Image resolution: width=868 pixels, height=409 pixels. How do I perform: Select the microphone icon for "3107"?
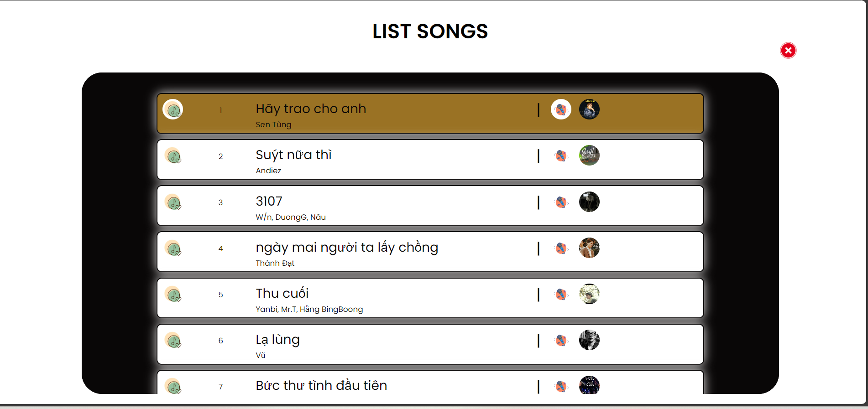(561, 202)
